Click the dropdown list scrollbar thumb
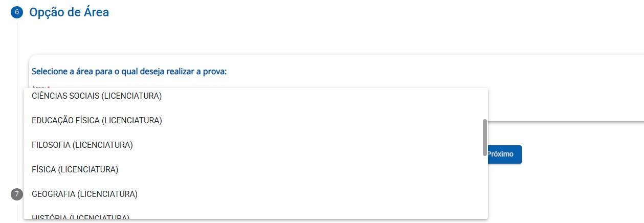The height and width of the screenshot is (223, 644). click(484, 137)
